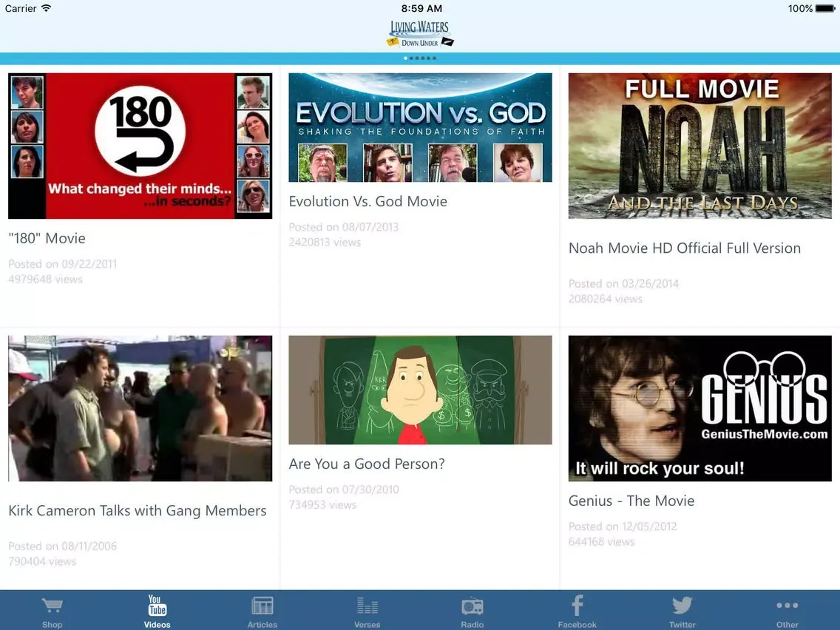The image size is (840, 630).
Task: Play the Evolution vs. God thumbnail
Action: click(x=420, y=127)
